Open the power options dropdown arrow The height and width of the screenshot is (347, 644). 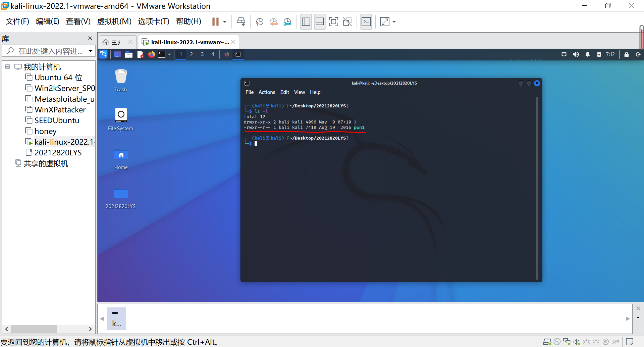225,22
